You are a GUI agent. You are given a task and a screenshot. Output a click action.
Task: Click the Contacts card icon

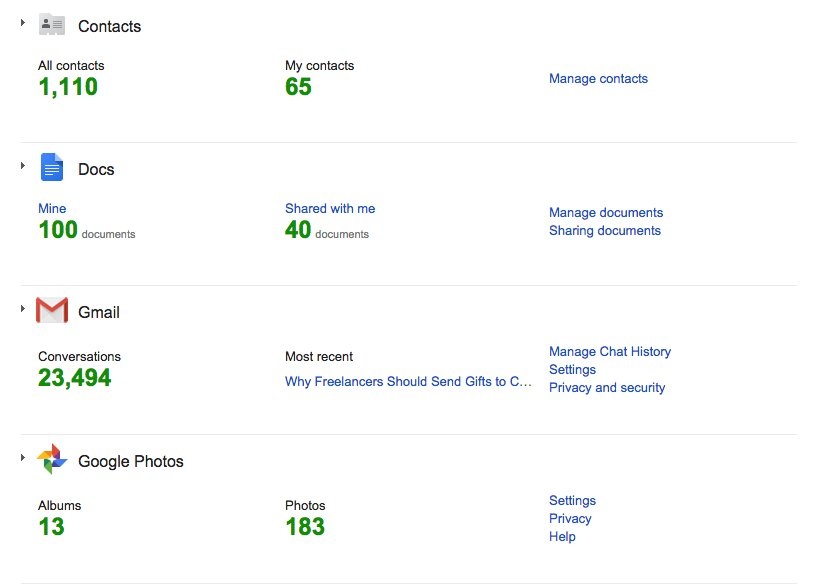pyautogui.click(x=52, y=25)
